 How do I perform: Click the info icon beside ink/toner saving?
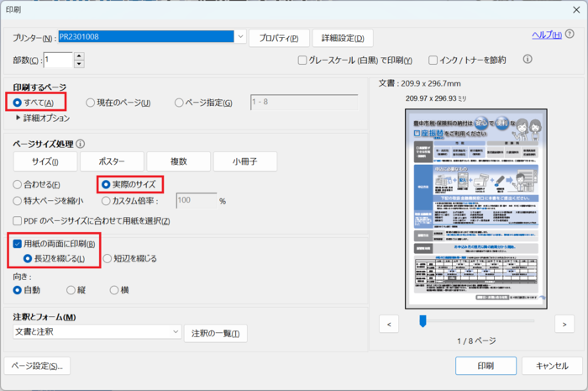(528, 60)
